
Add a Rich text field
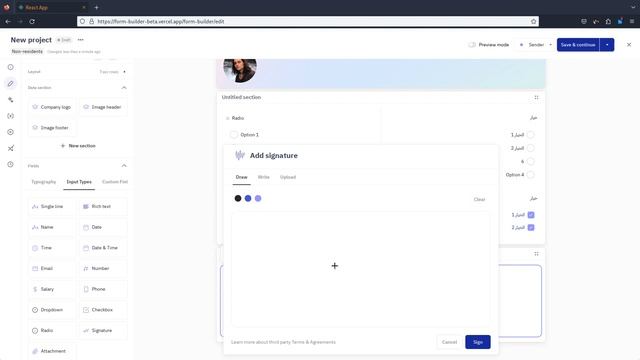pos(102,207)
